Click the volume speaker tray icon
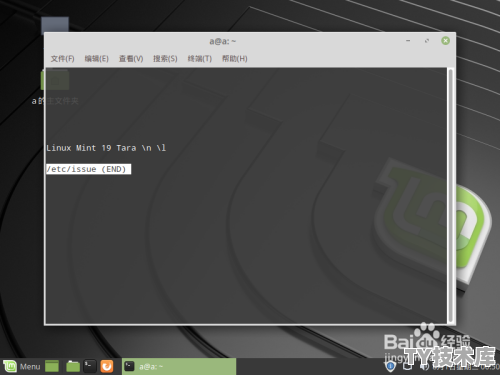500x375 pixels. click(x=424, y=367)
